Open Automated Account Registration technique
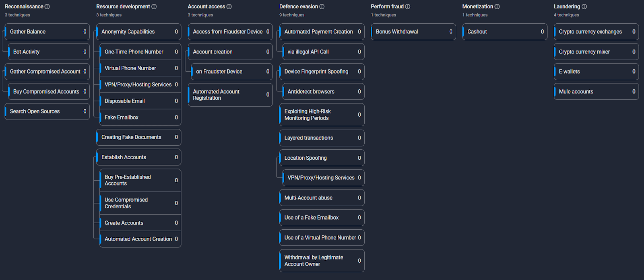The height and width of the screenshot is (280, 644). [230, 95]
